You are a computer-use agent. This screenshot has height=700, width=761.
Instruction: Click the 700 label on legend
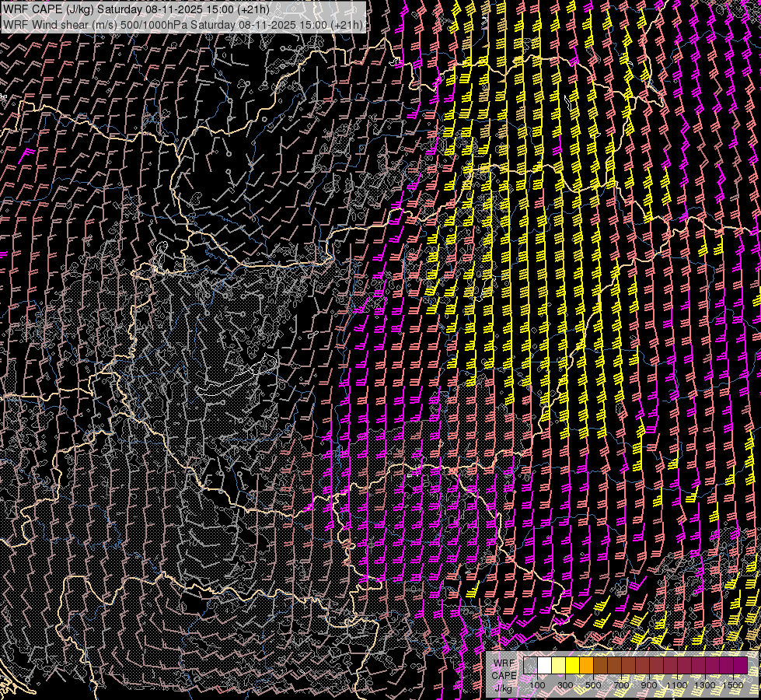point(621,684)
